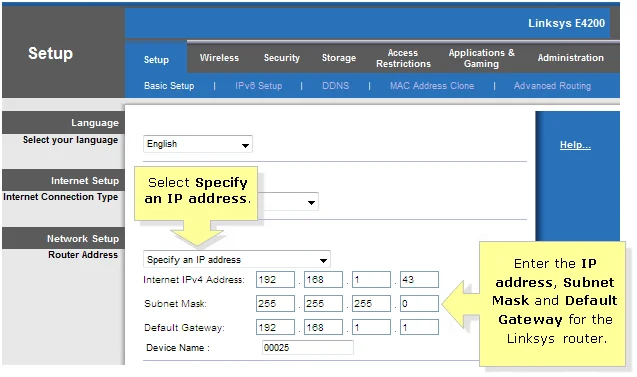Click Default Gateway third octet field
637x377 pixels.
point(371,327)
